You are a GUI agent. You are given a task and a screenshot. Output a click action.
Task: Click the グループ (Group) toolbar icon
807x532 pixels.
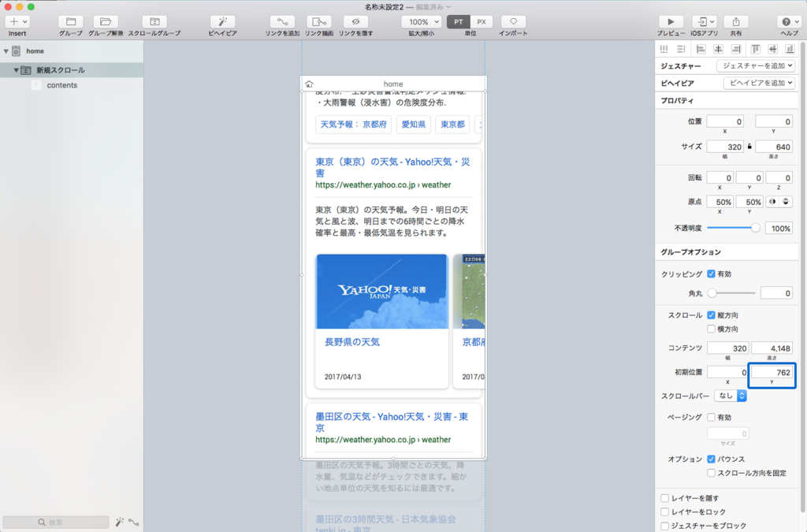click(x=70, y=21)
